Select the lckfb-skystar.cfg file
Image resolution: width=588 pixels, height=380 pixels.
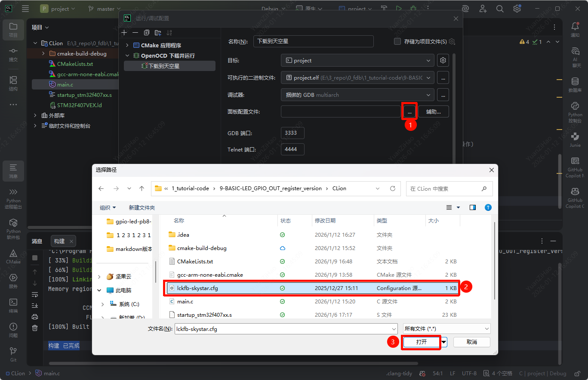(x=197, y=288)
